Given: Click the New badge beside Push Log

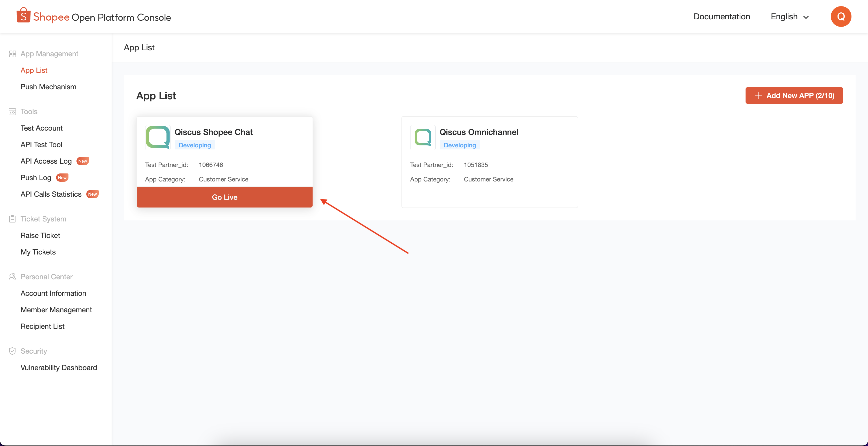Looking at the screenshot, I should (x=62, y=178).
